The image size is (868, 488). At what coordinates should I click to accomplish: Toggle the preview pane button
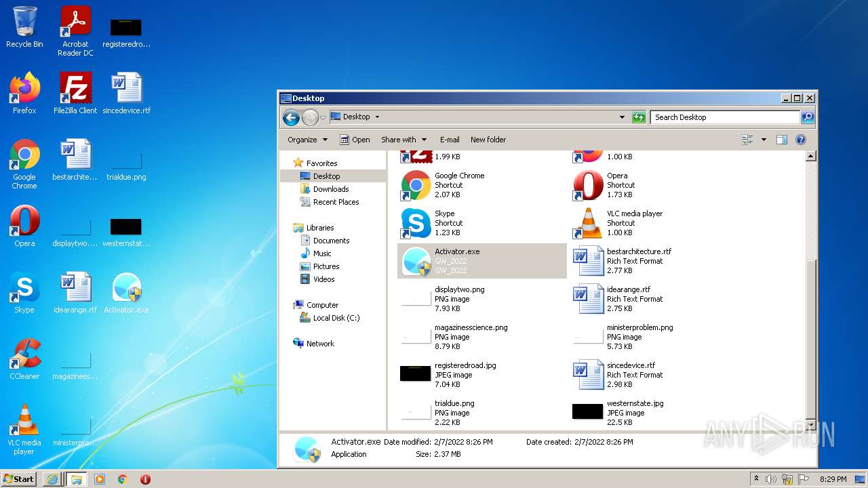(x=781, y=140)
